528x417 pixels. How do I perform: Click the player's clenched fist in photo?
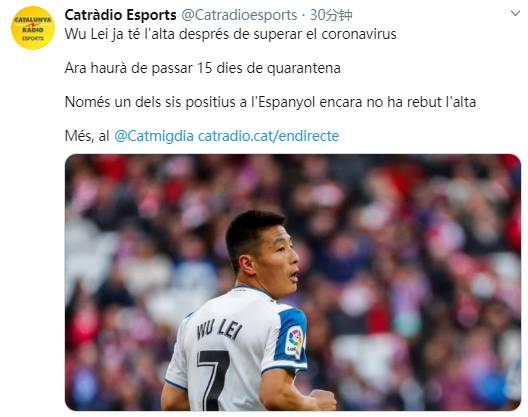pos(323,399)
